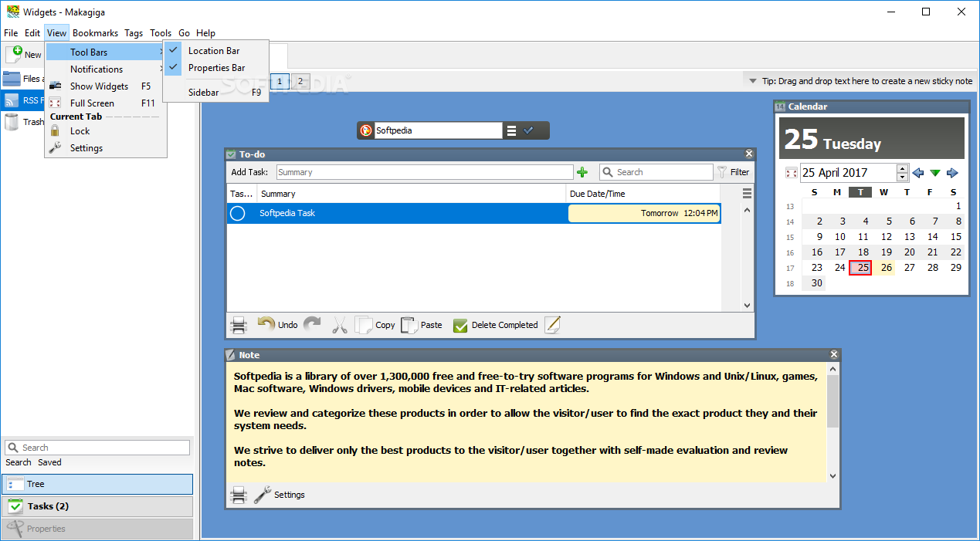Select the Trash entry in sidebar
980x541 pixels.
coord(22,122)
